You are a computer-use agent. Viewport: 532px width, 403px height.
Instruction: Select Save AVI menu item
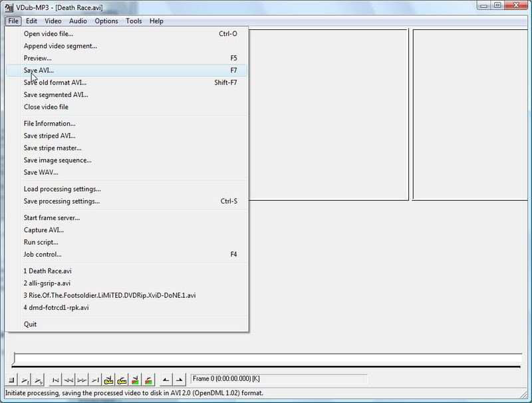127,70
